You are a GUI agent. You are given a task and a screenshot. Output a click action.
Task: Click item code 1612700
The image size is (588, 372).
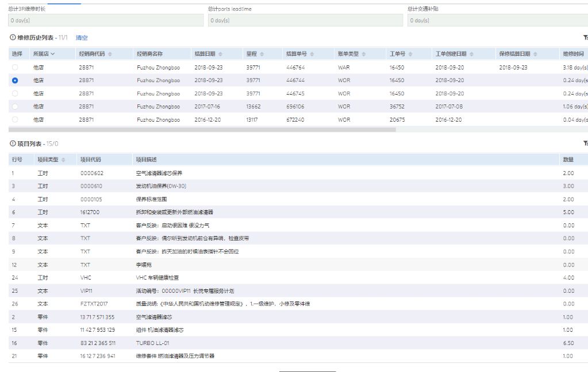point(90,212)
